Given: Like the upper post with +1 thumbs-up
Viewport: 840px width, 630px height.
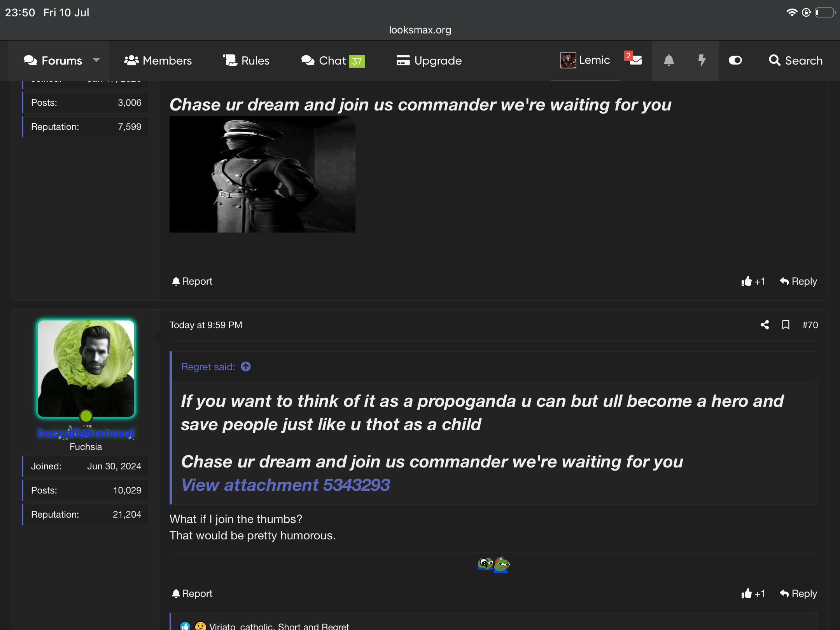Looking at the screenshot, I should click(753, 281).
